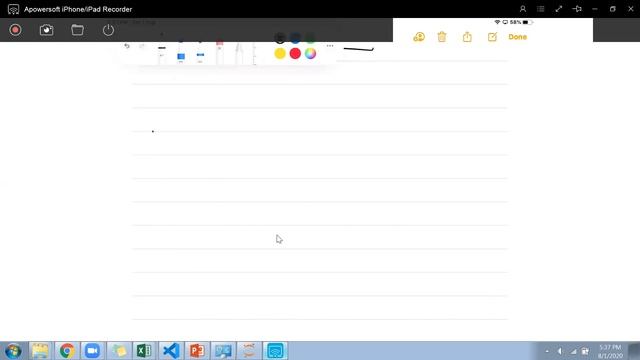Undo the last stroke in Notes

(127, 46)
